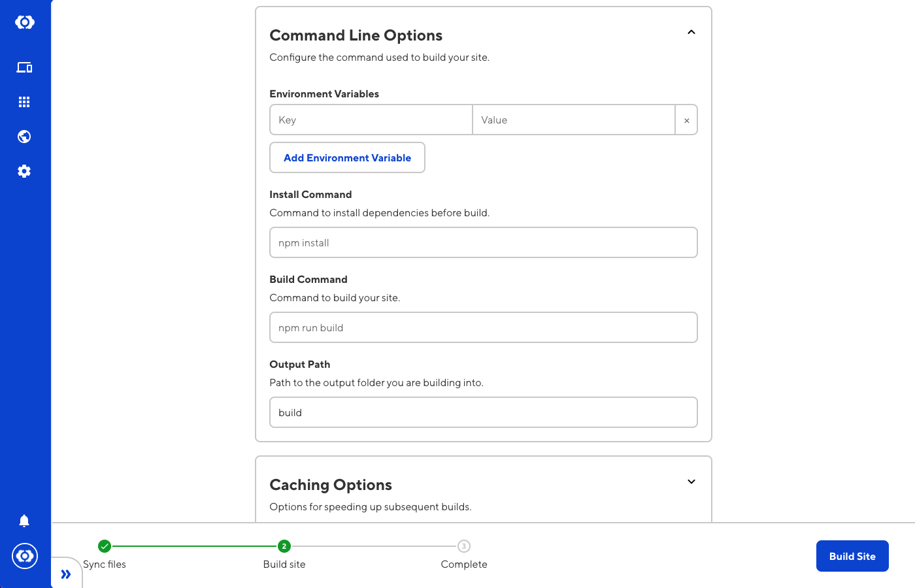Click the Environment Variables label
The image size is (915, 588).
tap(324, 94)
